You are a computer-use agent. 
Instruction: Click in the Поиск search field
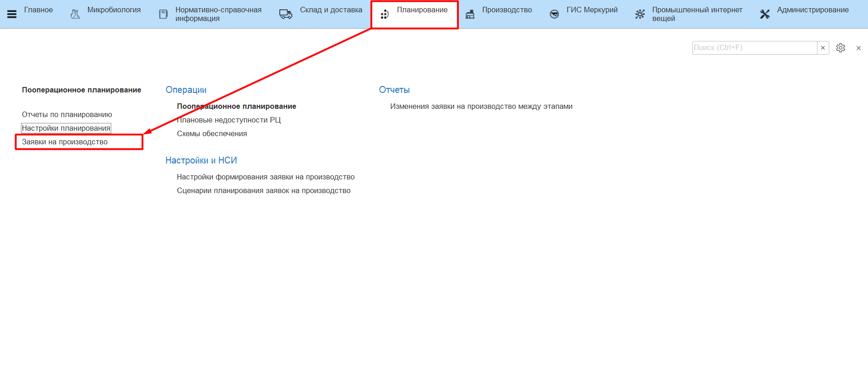(754, 48)
